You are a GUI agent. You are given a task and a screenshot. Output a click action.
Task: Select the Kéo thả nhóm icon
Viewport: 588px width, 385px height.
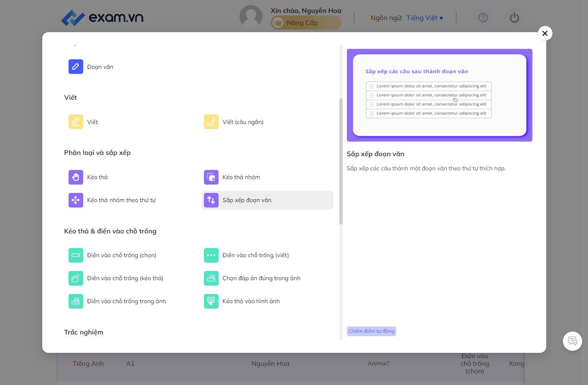(211, 177)
